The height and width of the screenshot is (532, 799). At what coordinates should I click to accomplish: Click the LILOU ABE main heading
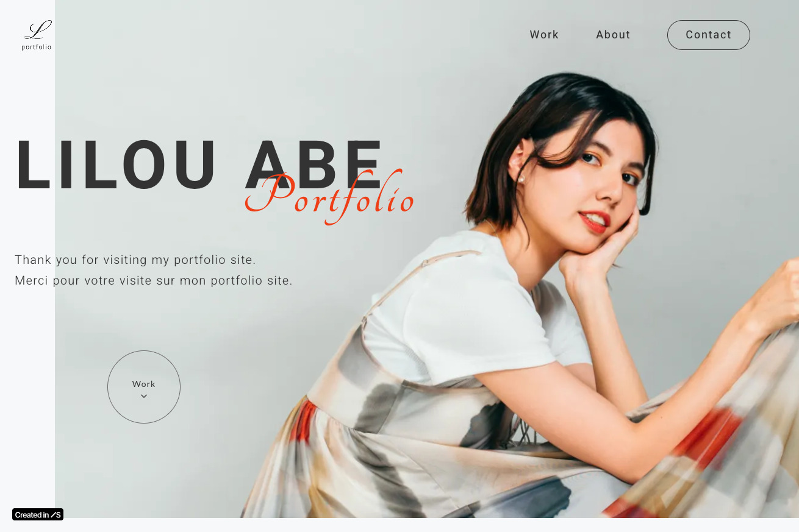pyautogui.click(x=199, y=165)
